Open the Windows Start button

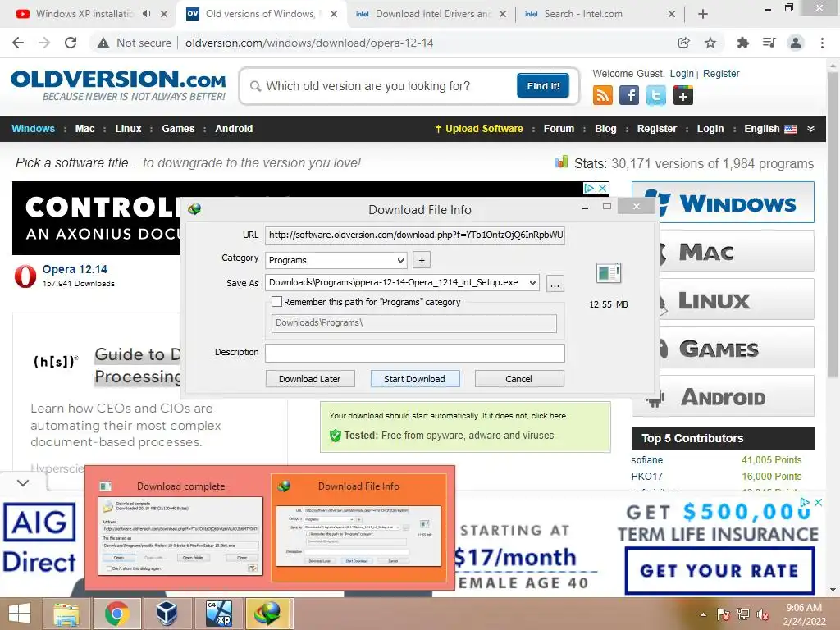pos(20,614)
